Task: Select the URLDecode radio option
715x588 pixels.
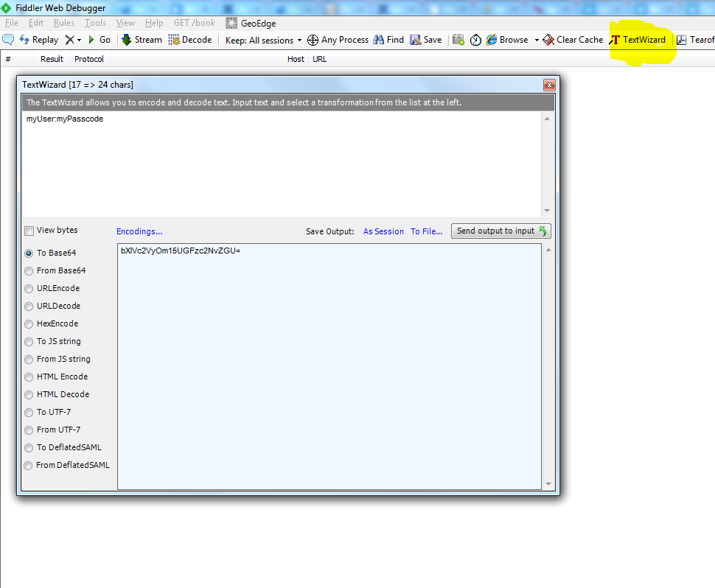Action: coord(29,307)
